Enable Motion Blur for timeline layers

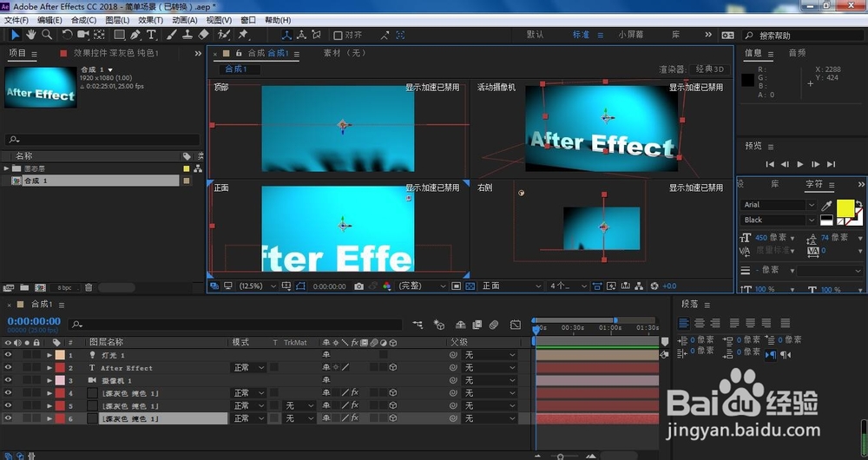[494, 325]
